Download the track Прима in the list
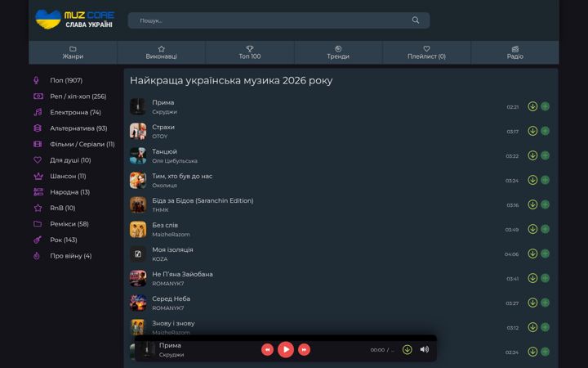The width and height of the screenshot is (588, 368). point(532,106)
